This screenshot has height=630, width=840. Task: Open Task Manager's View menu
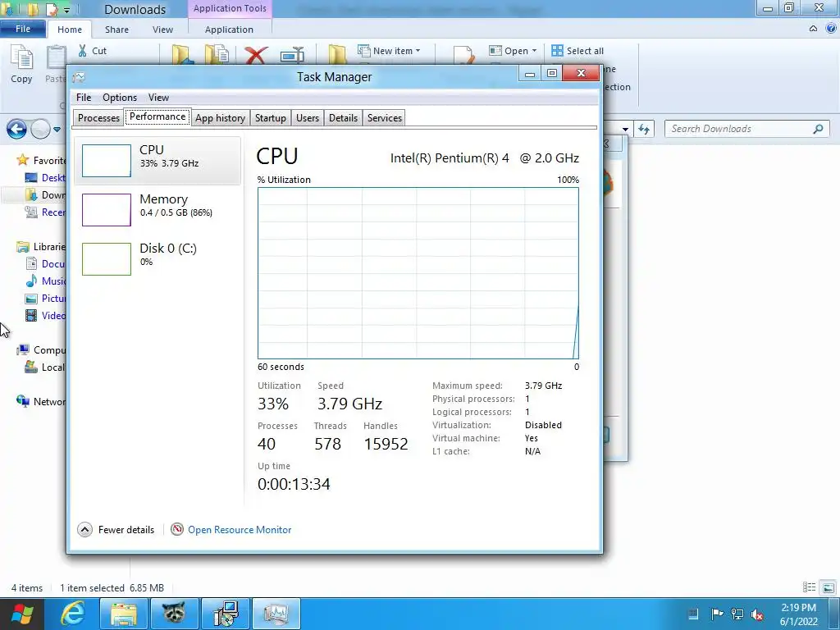pos(158,98)
